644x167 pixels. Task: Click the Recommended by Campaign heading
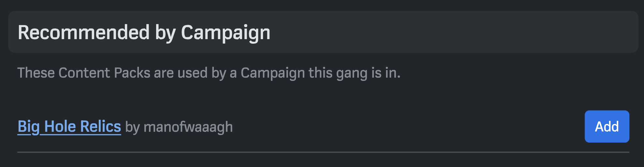pyautogui.click(x=144, y=33)
